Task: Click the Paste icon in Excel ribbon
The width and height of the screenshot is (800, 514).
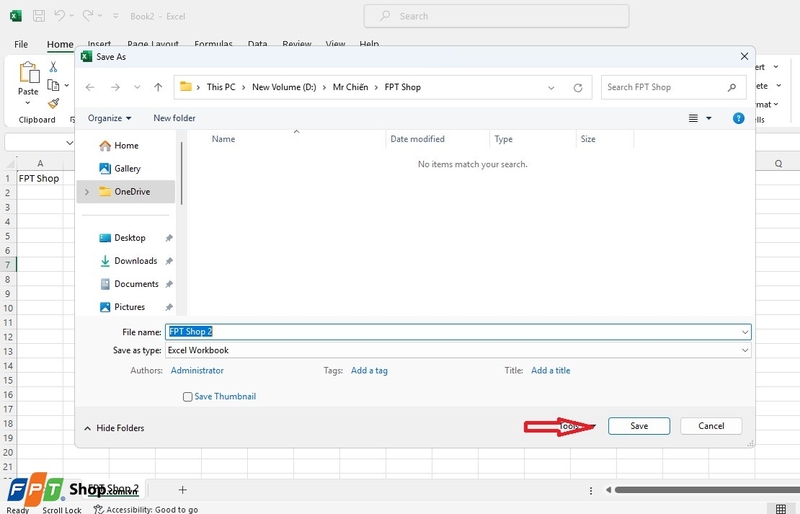Action: [x=29, y=72]
